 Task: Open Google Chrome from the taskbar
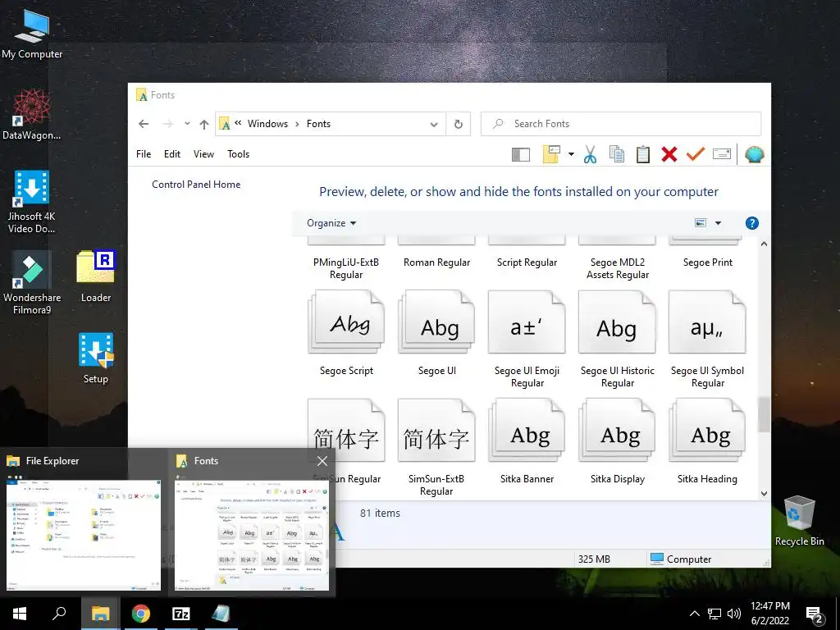141,614
